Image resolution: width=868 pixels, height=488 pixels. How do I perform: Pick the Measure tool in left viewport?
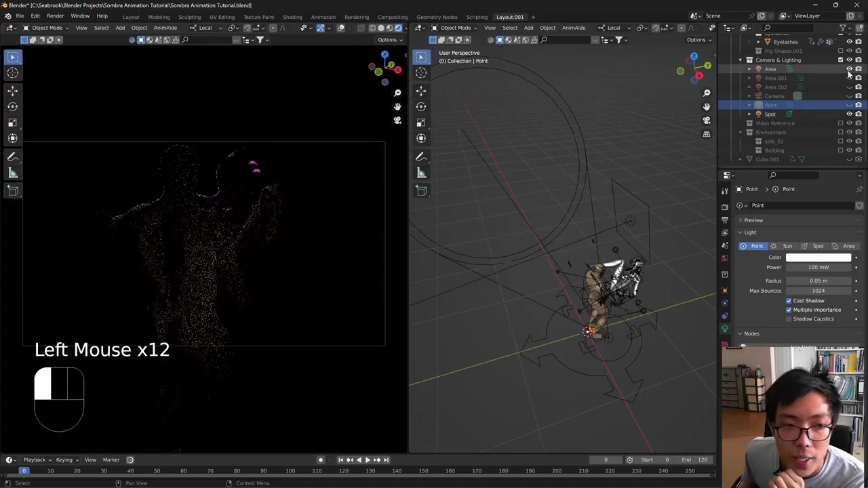click(12, 173)
